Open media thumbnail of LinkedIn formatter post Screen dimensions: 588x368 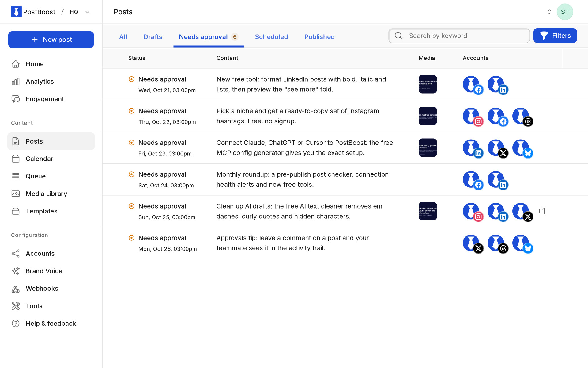[x=428, y=84]
